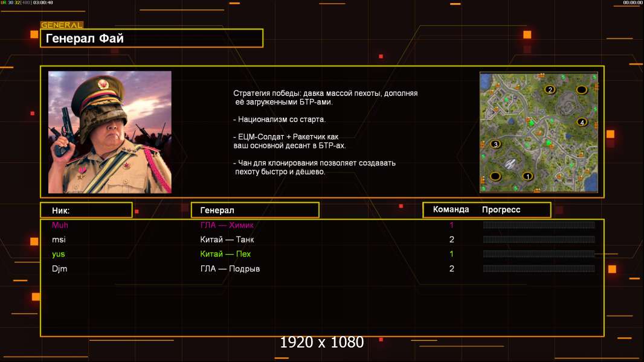Click the 'Генерал Фай' title box

pos(152,38)
